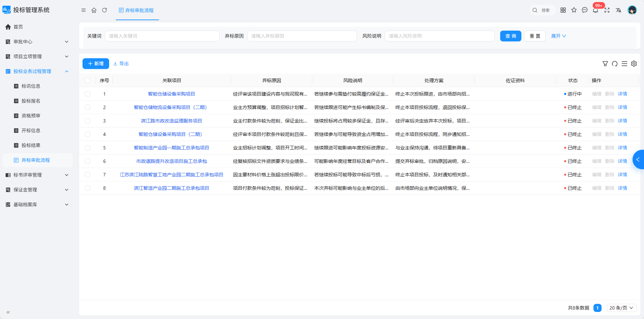The height and width of the screenshot is (319, 644).
Task: Expand 项目立项管理 sidebar menu
Action: click(37, 57)
